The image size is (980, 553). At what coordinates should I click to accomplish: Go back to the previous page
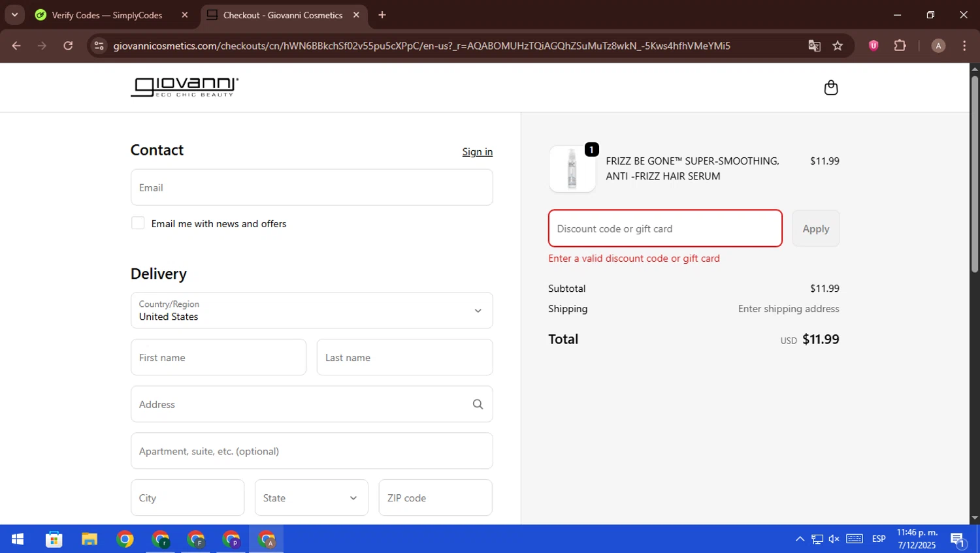(16, 46)
